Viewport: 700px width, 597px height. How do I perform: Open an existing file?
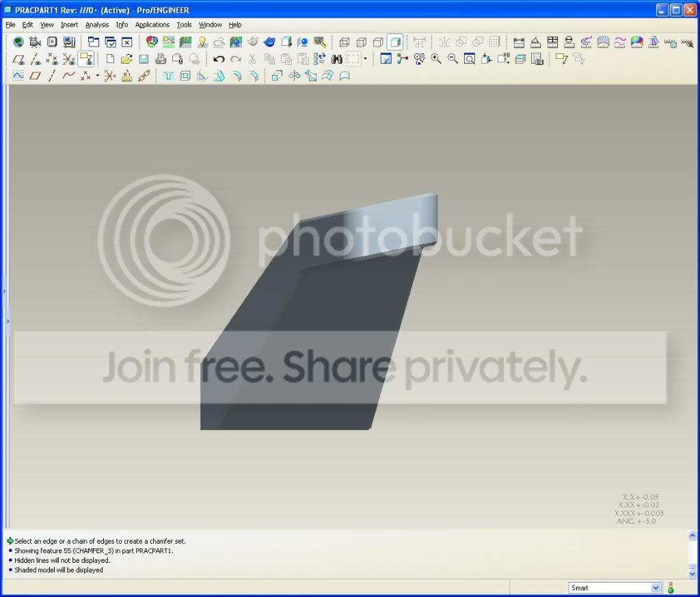coord(126,59)
